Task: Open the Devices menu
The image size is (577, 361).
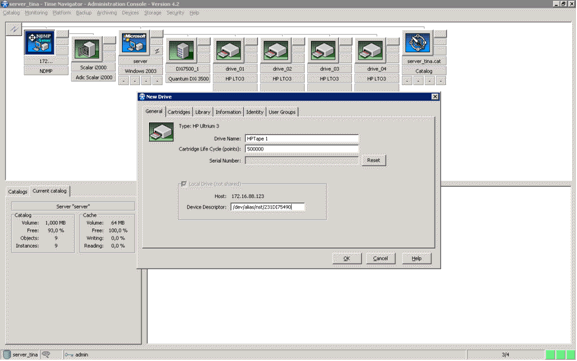Action: [130, 13]
